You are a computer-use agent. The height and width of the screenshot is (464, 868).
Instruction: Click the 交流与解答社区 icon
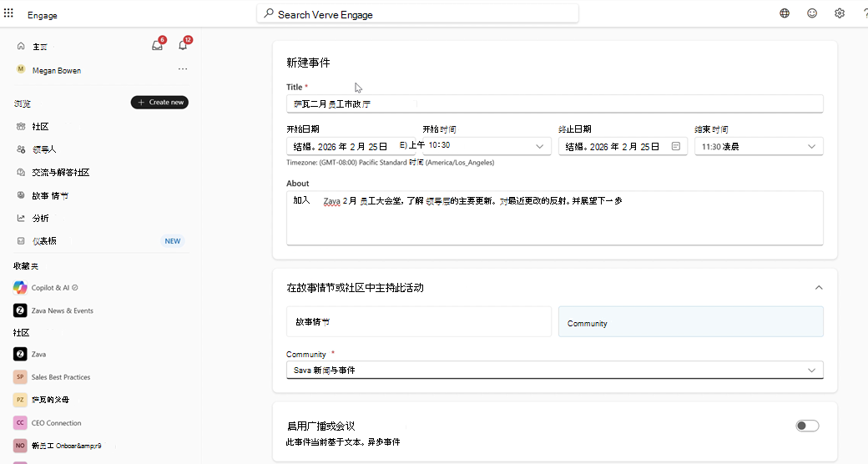coord(21,172)
